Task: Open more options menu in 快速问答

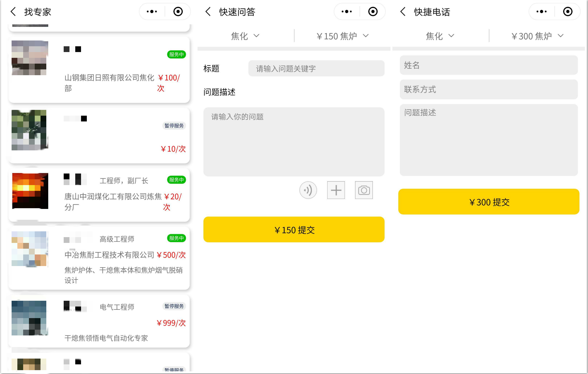Action: pos(347,12)
